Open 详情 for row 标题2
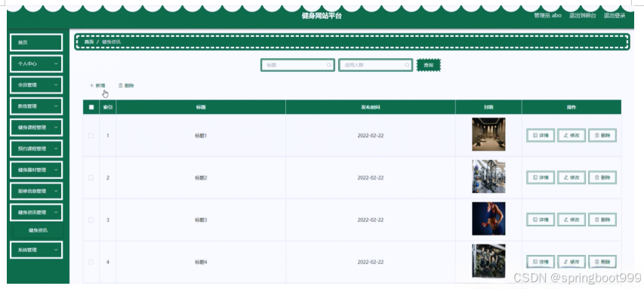The image size is (644, 289). (x=541, y=178)
